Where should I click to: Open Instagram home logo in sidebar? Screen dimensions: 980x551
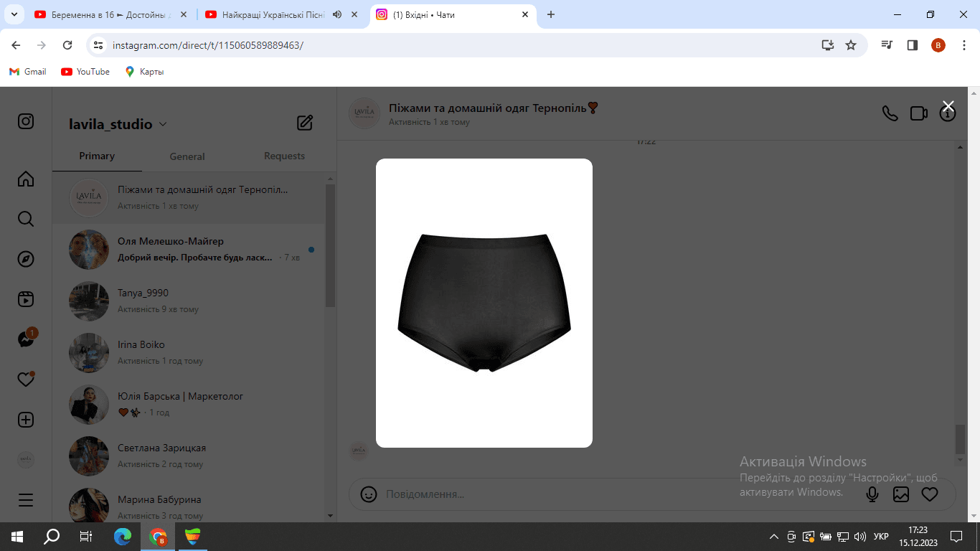pyautogui.click(x=26, y=121)
